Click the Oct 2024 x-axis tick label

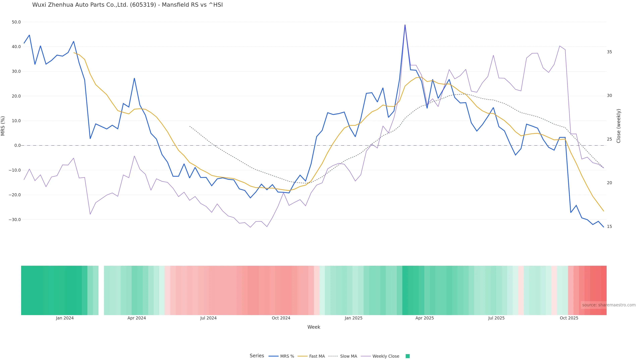click(x=281, y=318)
